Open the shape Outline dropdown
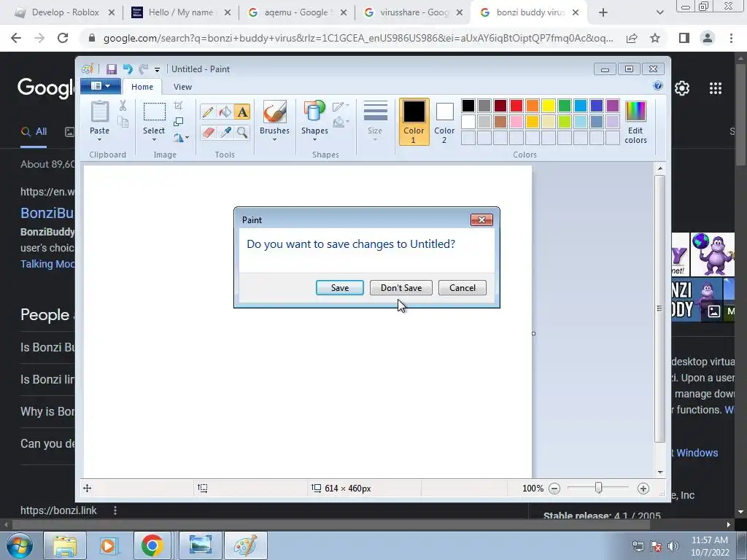 341,106
